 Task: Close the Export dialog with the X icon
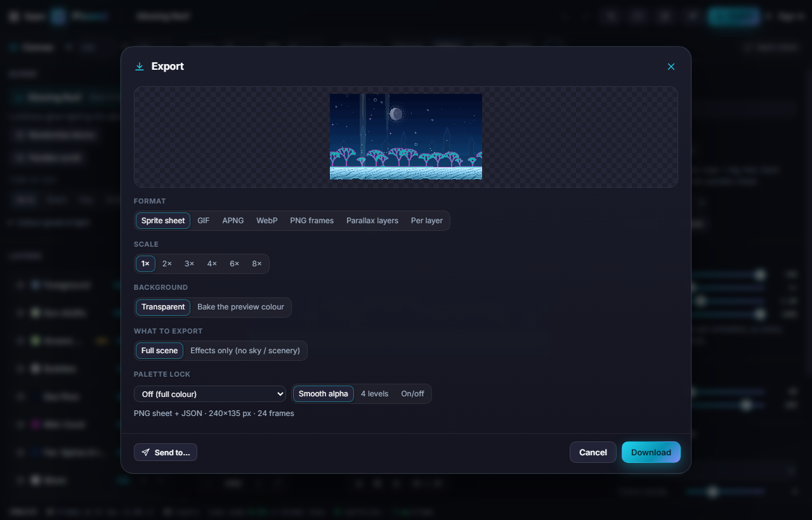click(x=671, y=67)
